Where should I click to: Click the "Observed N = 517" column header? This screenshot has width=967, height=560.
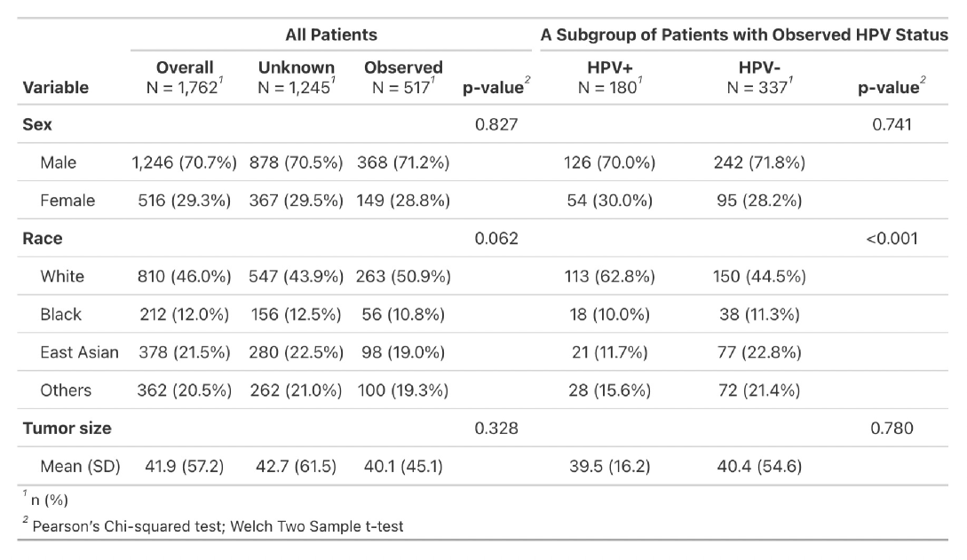(x=403, y=77)
